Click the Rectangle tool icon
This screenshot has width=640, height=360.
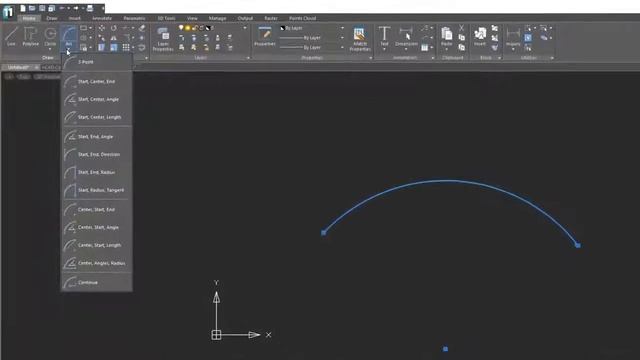(x=83, y=28)
